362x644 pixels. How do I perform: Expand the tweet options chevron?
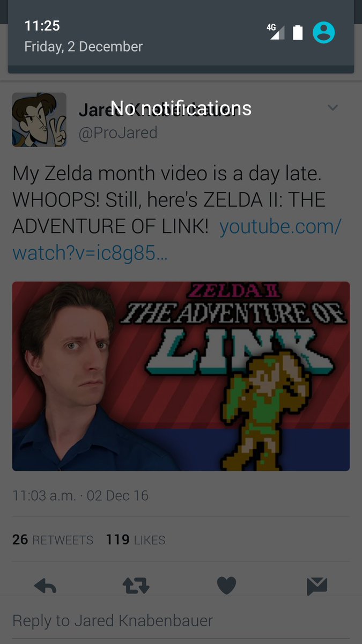click(333, 108)
